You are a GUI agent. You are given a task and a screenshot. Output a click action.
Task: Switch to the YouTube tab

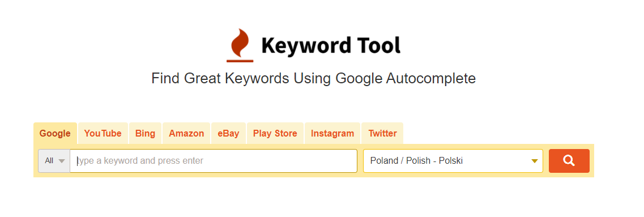coord(103,133)
